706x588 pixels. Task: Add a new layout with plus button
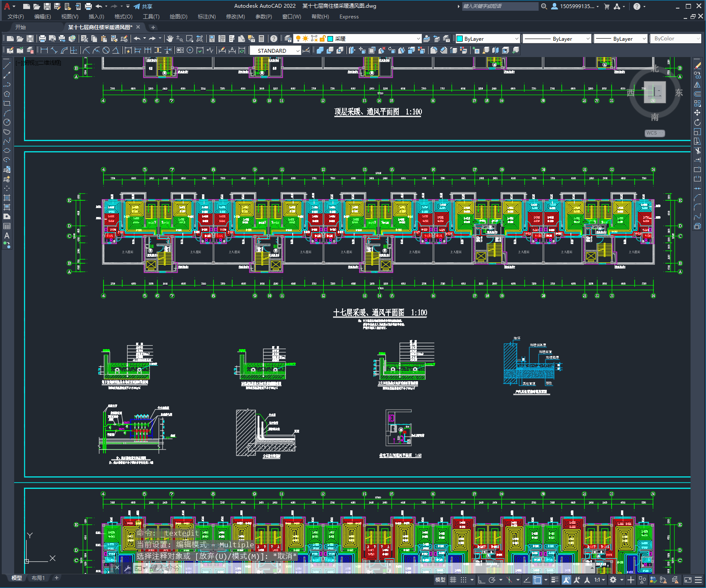click(56, 578)
